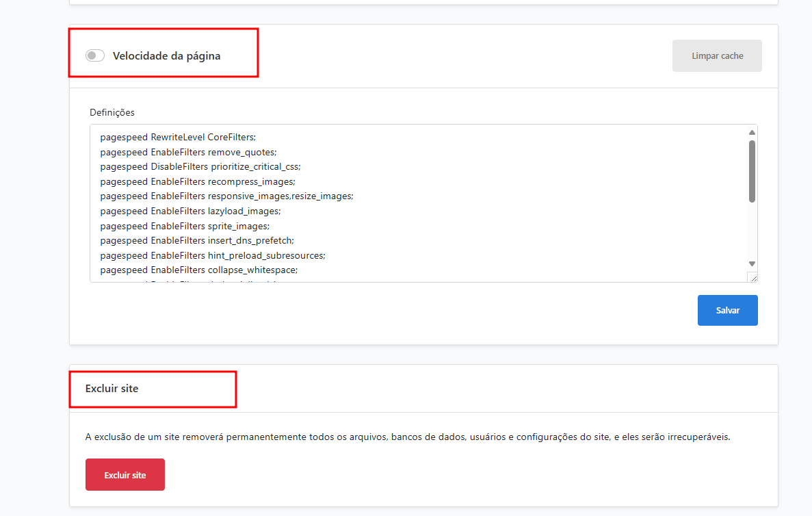Place cursor on the recompress_images line
812x516 pixels.
click(x=197, y=181)
